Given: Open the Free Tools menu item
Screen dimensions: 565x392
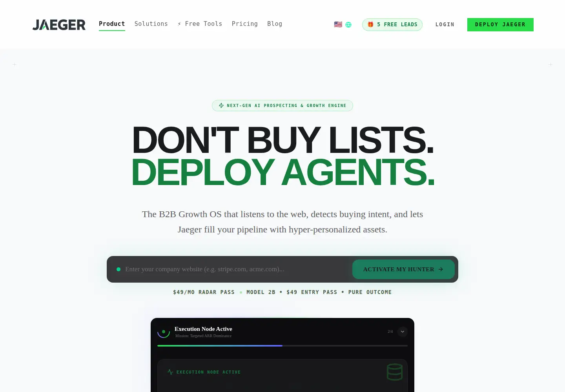Looking at the screenshot, I should pyautogui.click(x=200, y=24).
